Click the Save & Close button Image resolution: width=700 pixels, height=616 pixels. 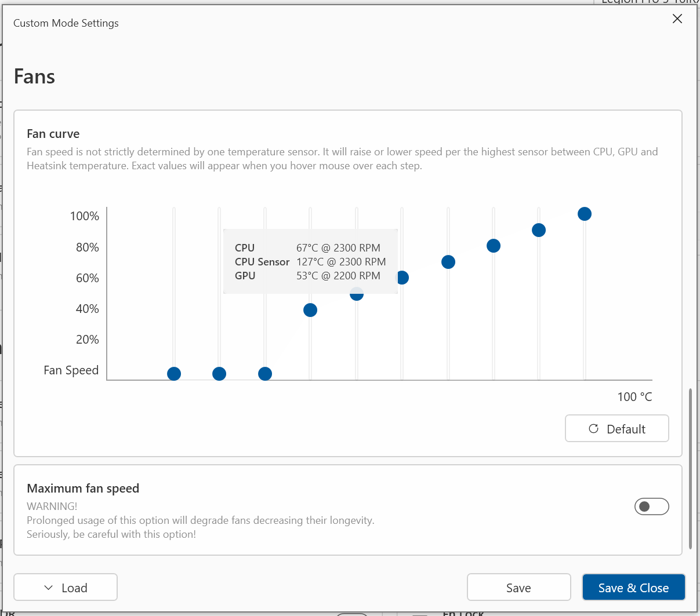click(633, 588)
